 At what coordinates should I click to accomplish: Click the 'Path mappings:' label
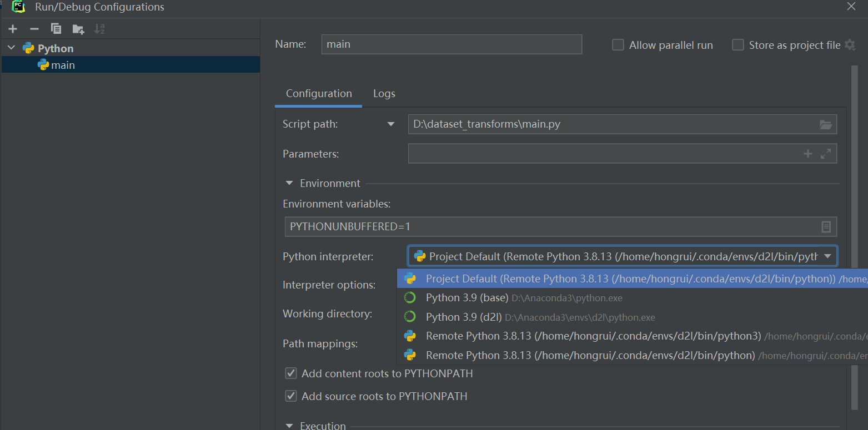tap(320, 343)
